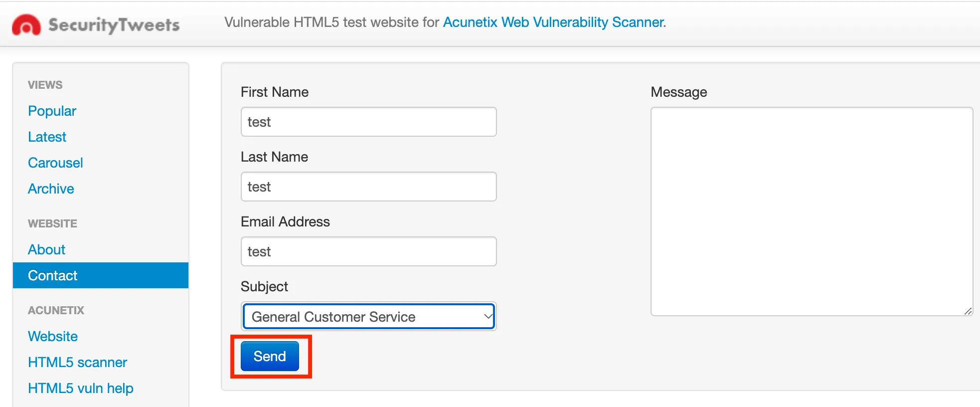Open the Popular view
This screenshot has height=407, width=980.
[52, 111]
